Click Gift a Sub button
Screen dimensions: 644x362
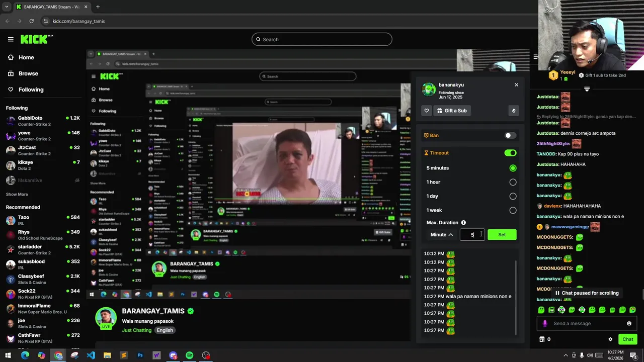(x=452, y=111)
